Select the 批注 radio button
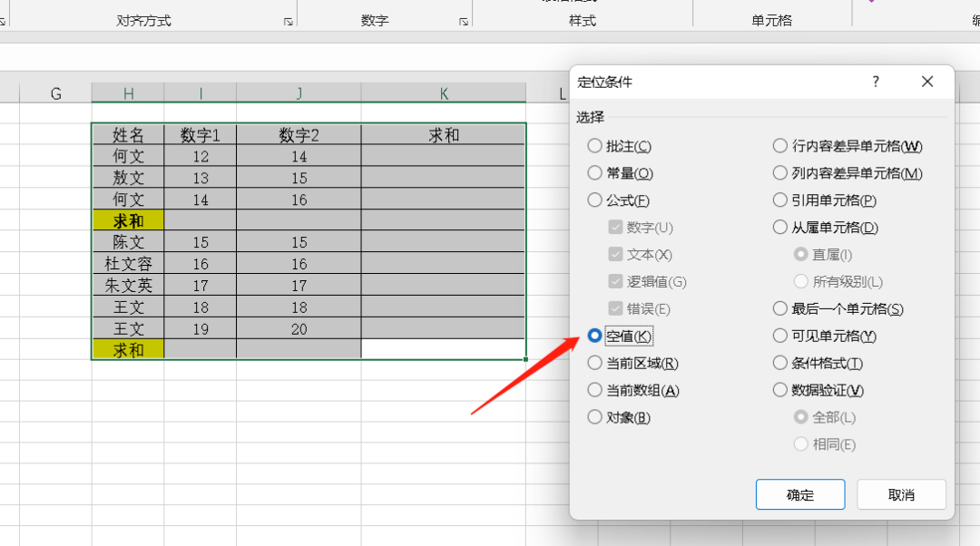Viewport: 980px width, 546px height. coord(594,145)
